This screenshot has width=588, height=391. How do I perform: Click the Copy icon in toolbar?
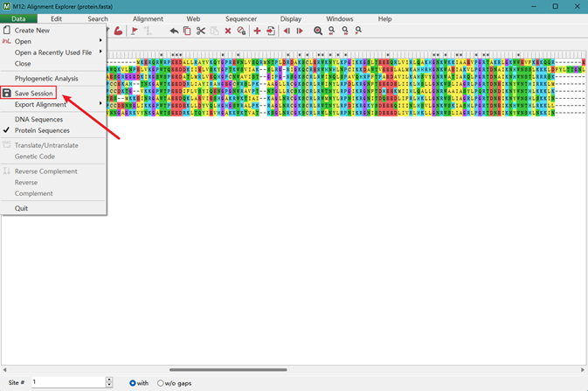(187, 31)
